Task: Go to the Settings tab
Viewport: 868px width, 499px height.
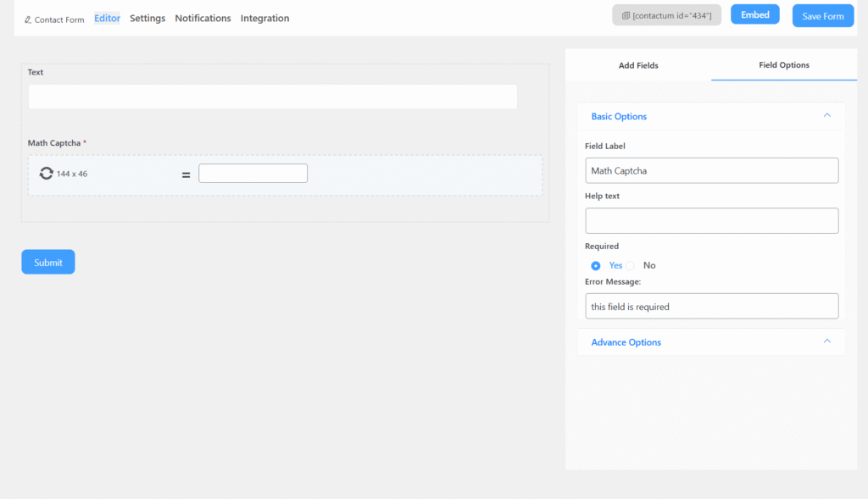Action: [x=147, y=19]
